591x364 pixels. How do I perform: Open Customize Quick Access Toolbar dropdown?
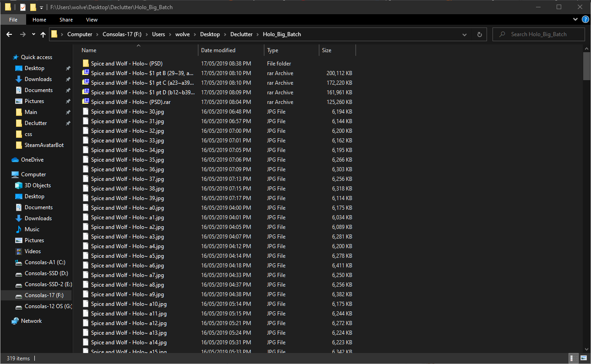pyautogui.click(x=41, y=7)
